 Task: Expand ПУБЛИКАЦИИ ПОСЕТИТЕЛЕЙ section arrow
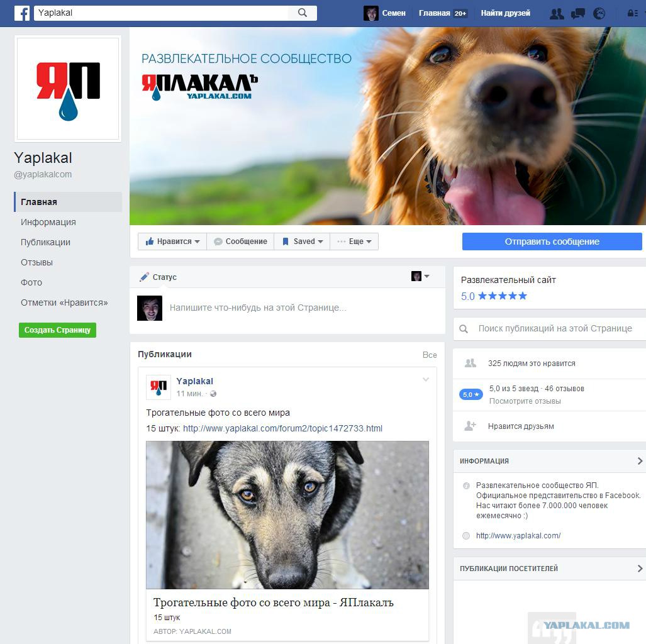click(640, 568)
